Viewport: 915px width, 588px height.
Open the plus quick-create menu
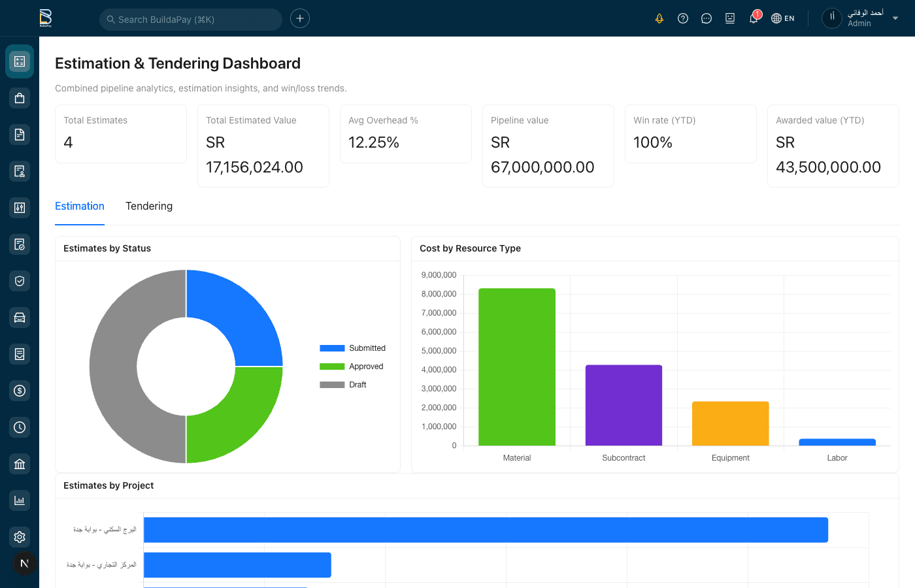point(299,18)
